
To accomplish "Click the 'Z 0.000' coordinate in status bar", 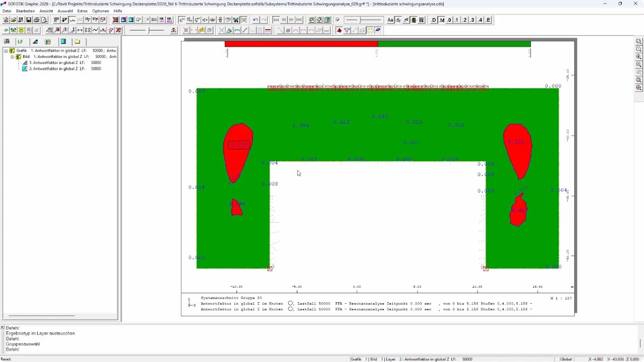I will tap(633, 359).
